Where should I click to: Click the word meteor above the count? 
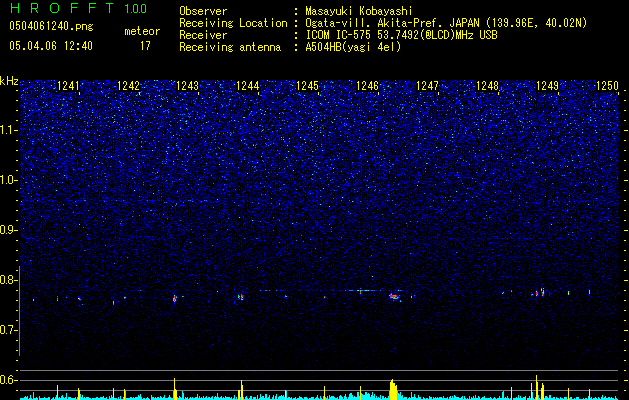pos(142,31)
